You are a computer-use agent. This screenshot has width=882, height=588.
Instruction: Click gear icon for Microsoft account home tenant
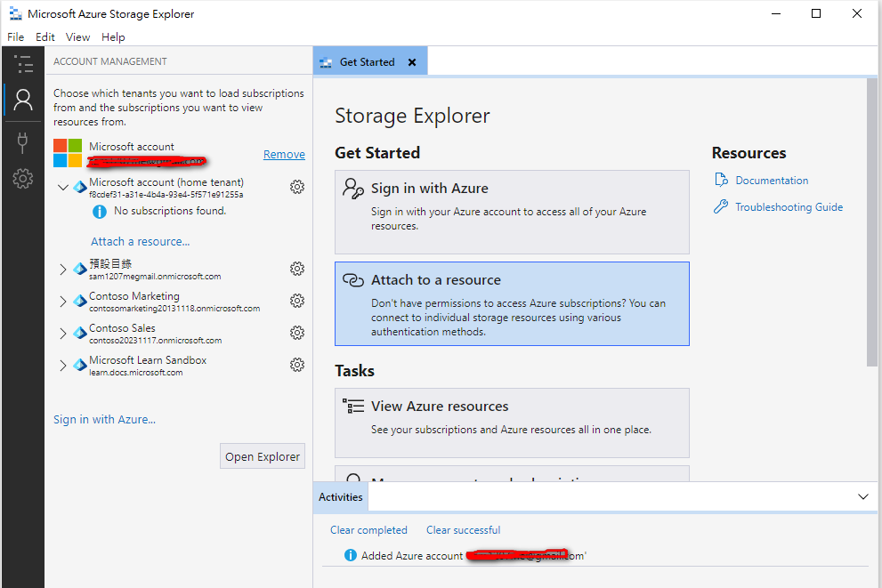(x=297, y=187)
